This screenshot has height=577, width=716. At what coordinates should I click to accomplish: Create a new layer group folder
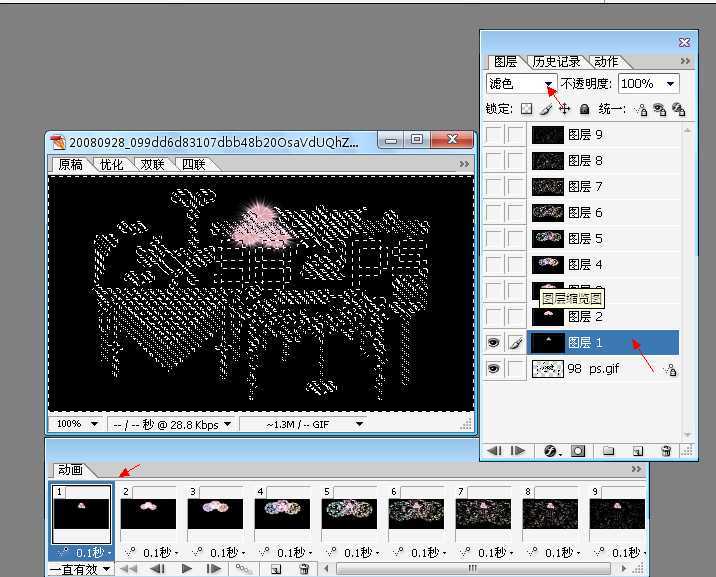[x=608, y=451]
